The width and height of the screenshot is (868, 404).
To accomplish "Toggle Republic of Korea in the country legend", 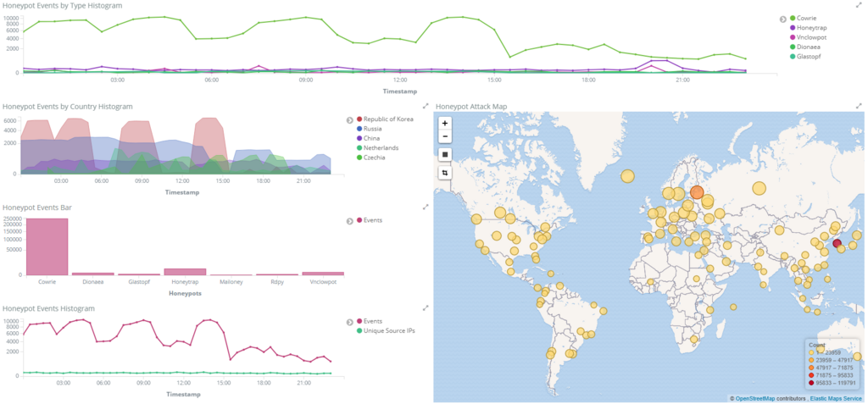I will [x=385, y=119].
